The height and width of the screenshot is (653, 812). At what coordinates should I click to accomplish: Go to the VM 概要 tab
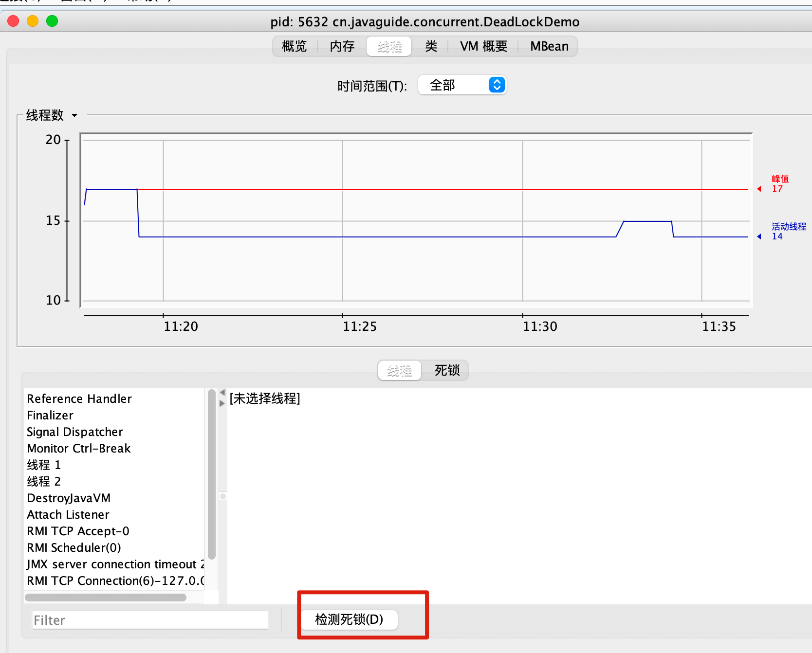click(483, 46)
